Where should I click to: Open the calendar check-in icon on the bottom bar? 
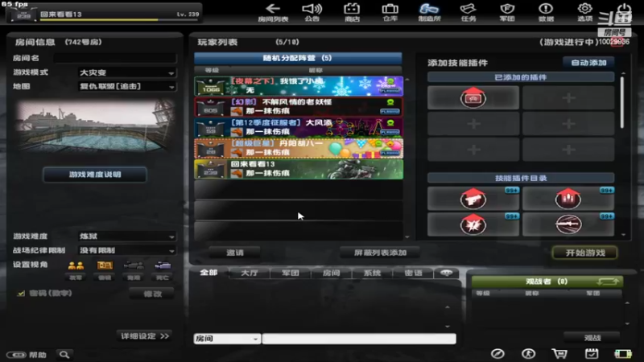tap(592, 354)
